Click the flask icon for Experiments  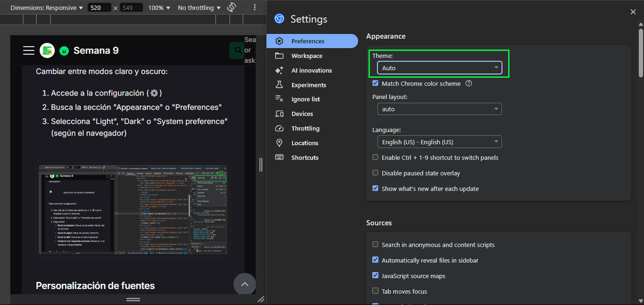click(279, 85)
